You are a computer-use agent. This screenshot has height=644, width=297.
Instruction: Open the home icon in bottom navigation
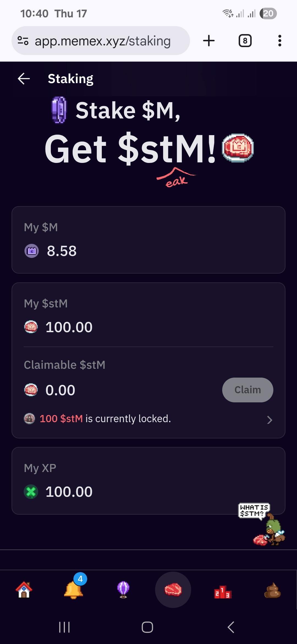(24, 590)
